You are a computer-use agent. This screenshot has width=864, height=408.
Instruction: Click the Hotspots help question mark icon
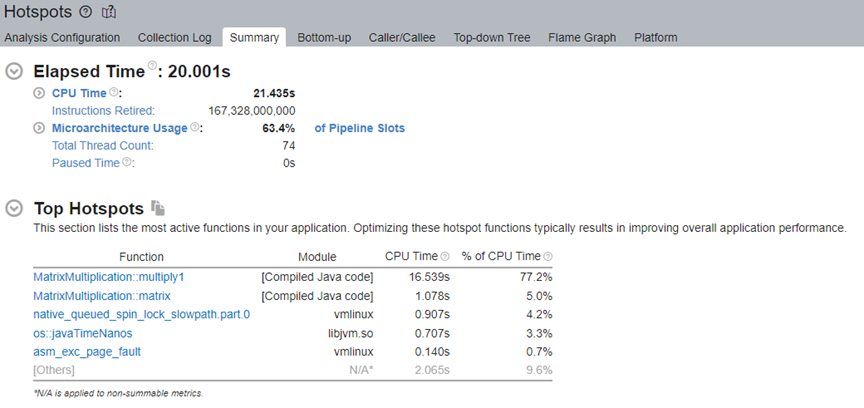click(x=85, y=12)
